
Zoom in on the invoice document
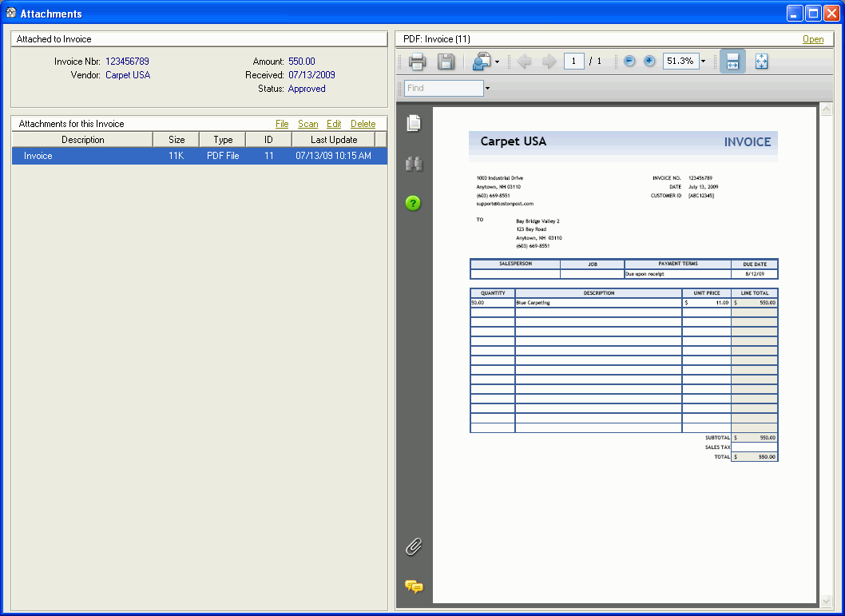[x=649, y=61]
